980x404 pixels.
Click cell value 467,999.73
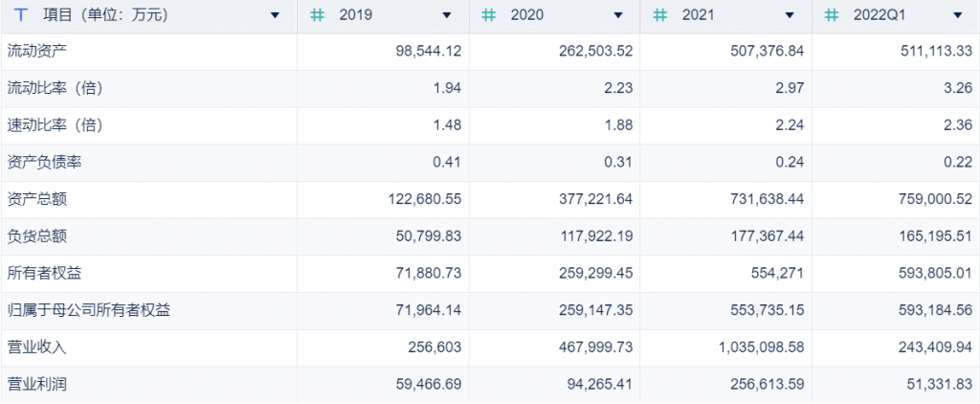596,348
